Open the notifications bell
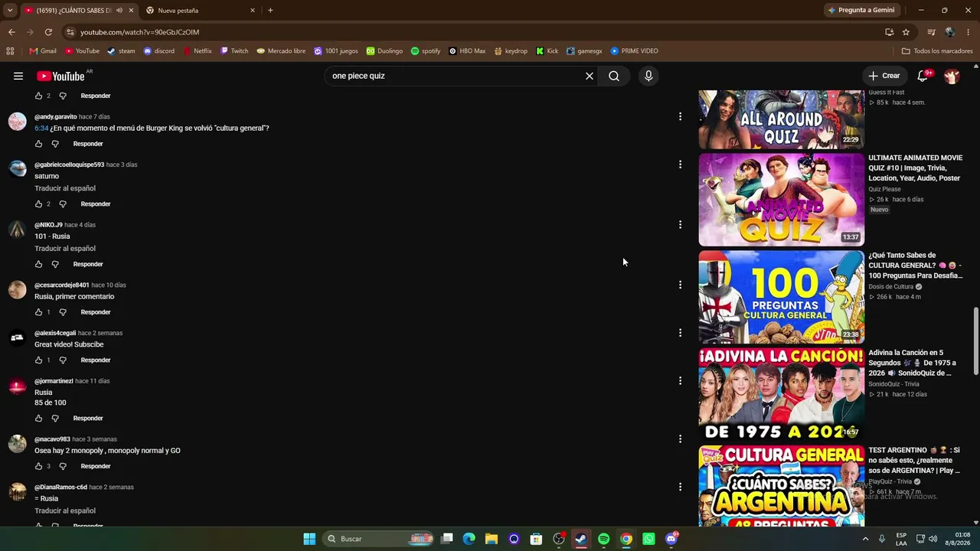This screenshot has width=980, height=551. pyautogui.click(x=923, y=76)
